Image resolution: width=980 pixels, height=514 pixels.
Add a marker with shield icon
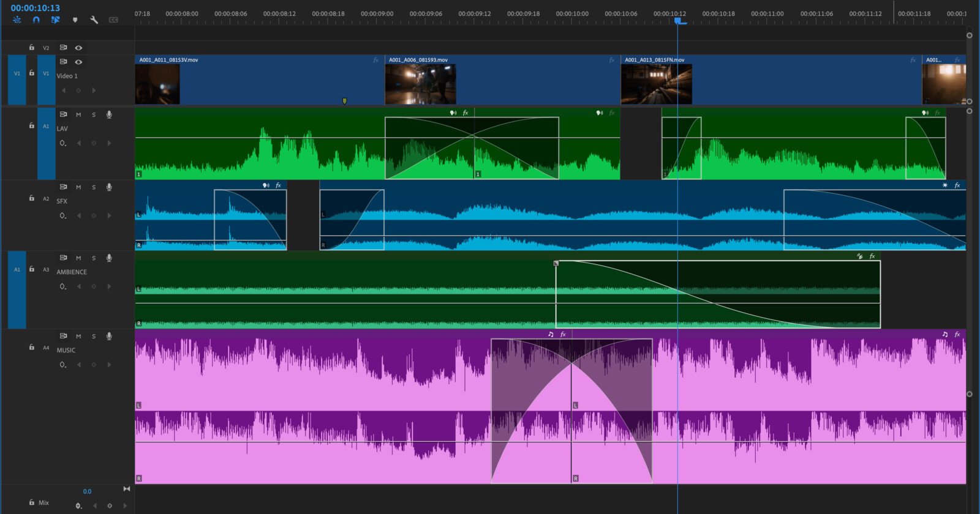pos(75,20)
